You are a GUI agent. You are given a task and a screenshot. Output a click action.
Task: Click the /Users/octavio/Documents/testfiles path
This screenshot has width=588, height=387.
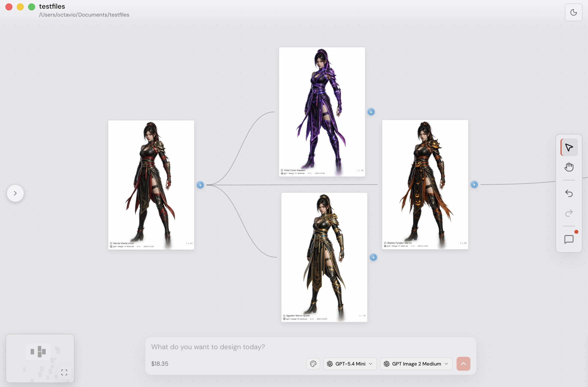[84, 15]
